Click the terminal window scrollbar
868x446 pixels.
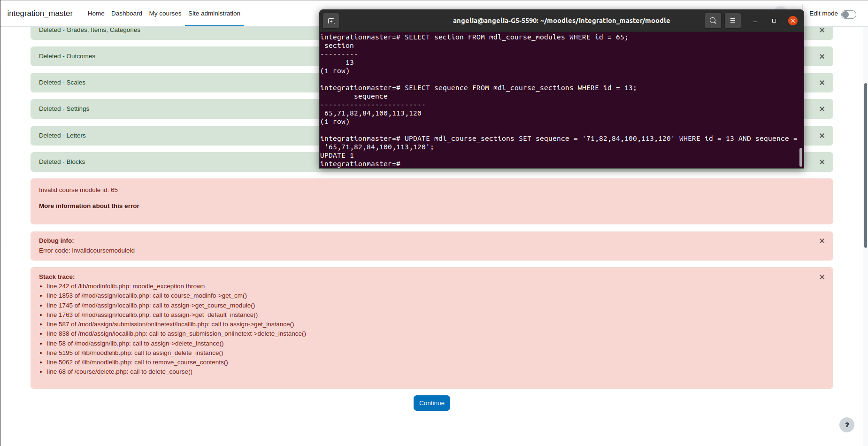[x=801, y=157]
